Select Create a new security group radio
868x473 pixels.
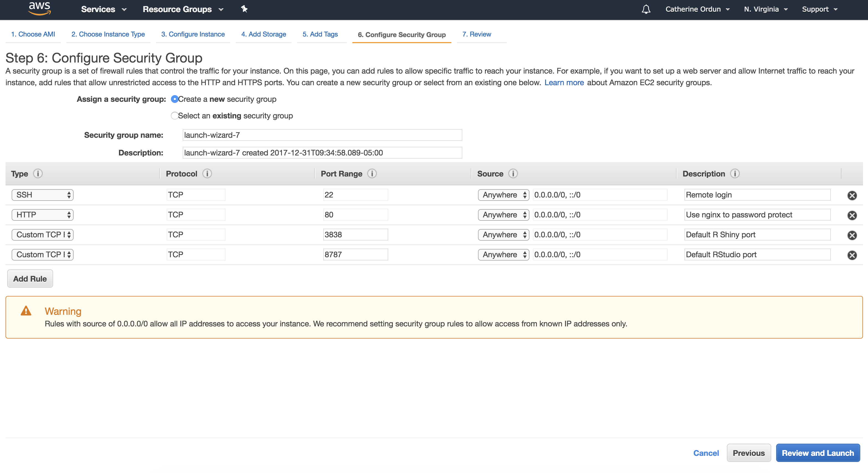175,99
